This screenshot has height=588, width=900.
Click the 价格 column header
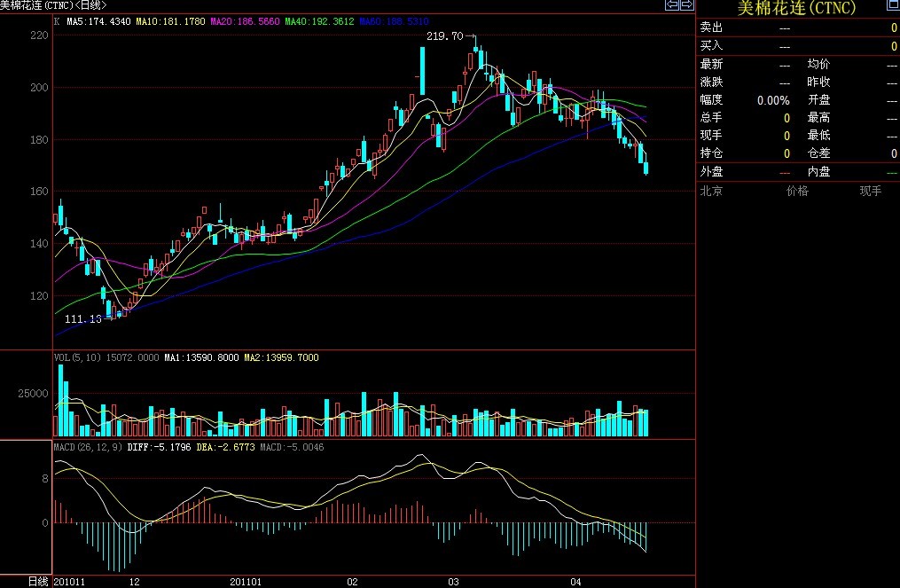point(797,191)
